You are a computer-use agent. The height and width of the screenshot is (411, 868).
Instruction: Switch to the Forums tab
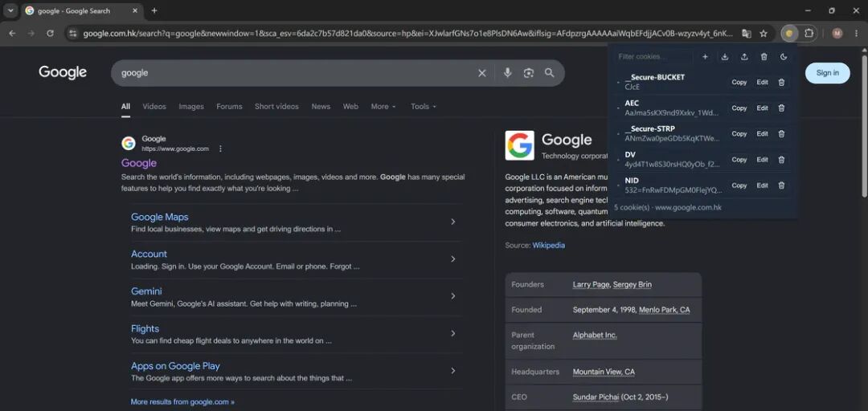[x=229, y=106]
